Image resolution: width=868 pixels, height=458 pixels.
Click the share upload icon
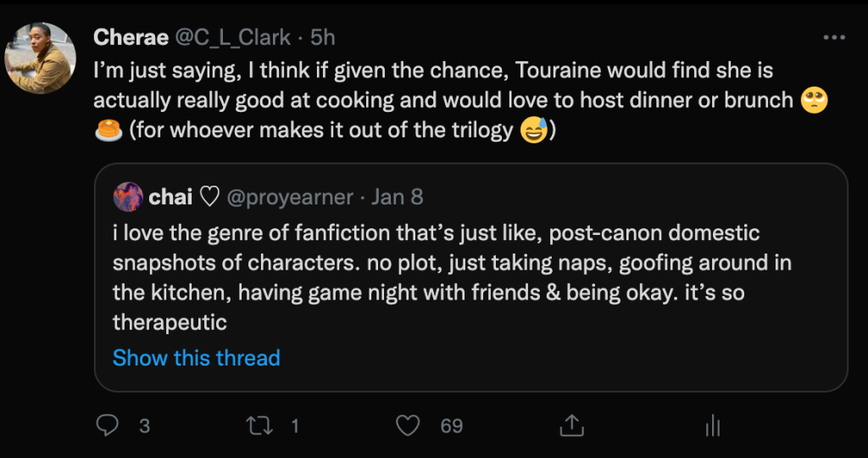571,425
